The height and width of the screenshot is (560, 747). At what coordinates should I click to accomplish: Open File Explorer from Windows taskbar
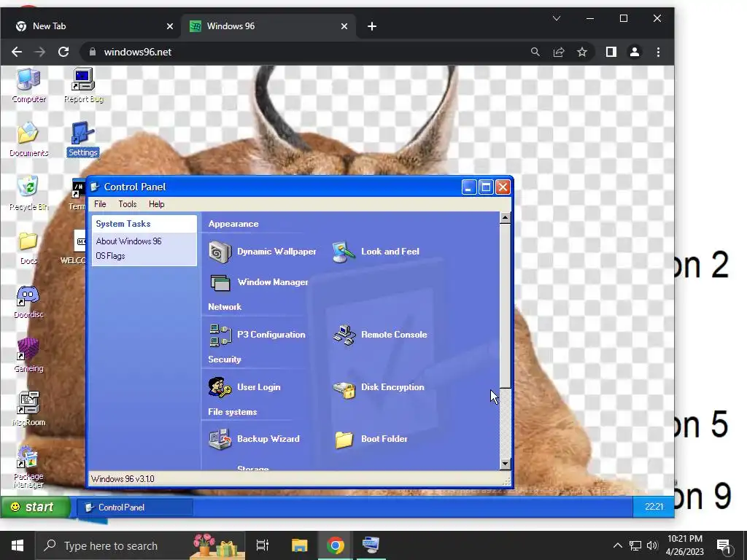300,545
